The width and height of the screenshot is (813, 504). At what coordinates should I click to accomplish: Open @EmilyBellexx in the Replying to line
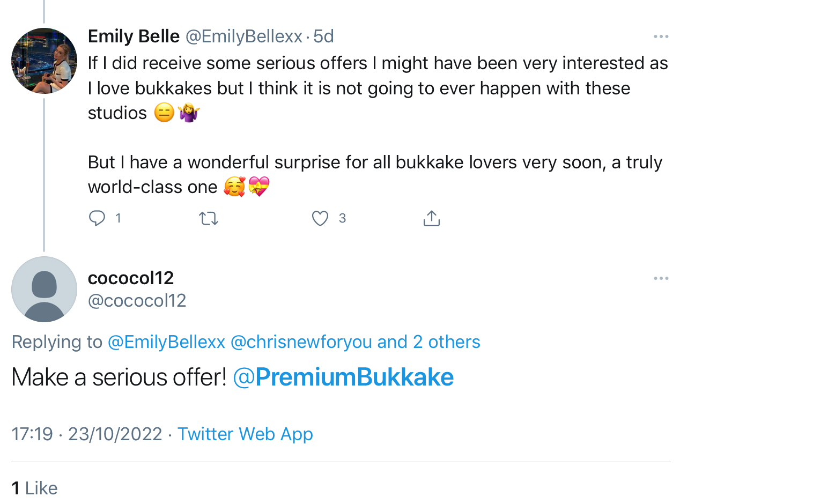pyautogui.click(x=166, y=342)
